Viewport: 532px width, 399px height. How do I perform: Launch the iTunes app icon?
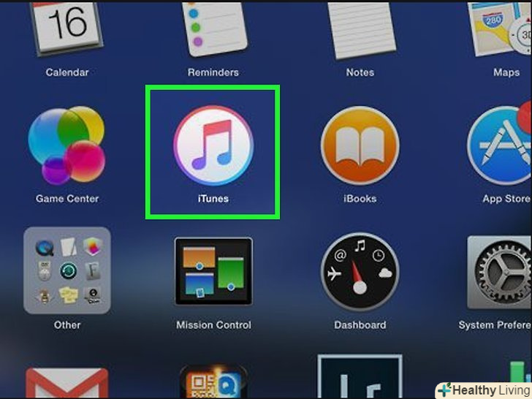click(x=213, y=145)
